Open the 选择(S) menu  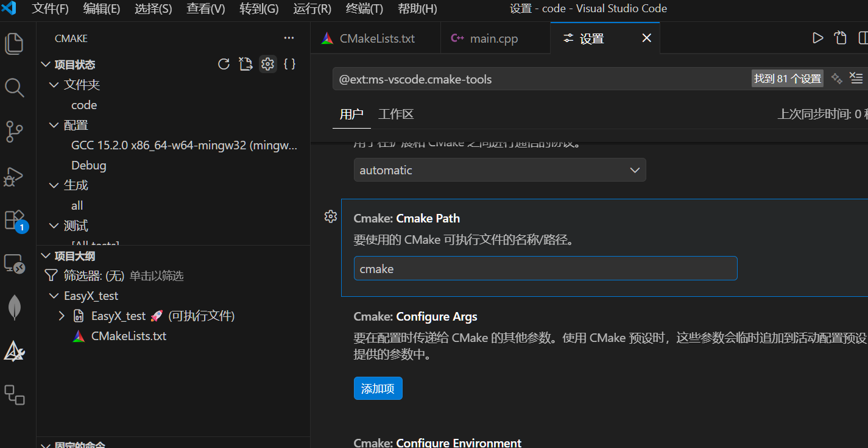point(153,9)
